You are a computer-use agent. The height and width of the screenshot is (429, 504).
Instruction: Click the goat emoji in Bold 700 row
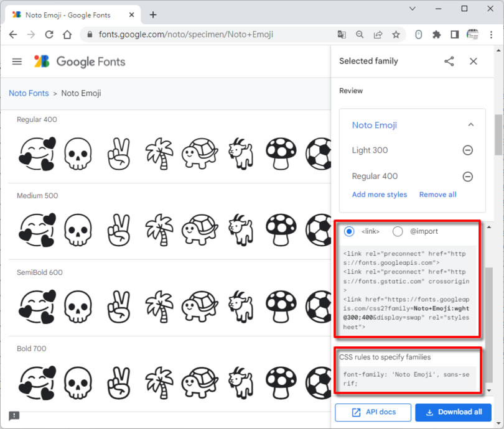241,382
